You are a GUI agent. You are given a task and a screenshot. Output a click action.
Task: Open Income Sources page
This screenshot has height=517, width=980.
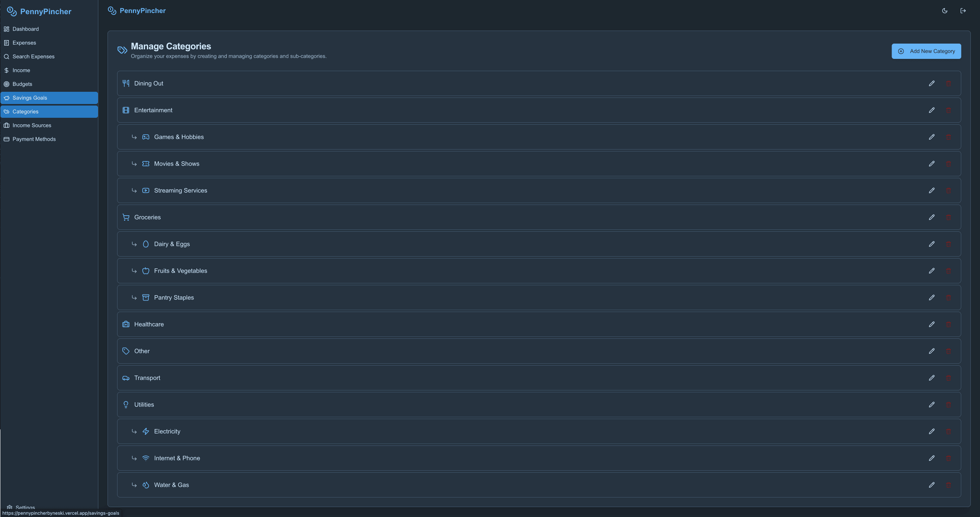32,125
